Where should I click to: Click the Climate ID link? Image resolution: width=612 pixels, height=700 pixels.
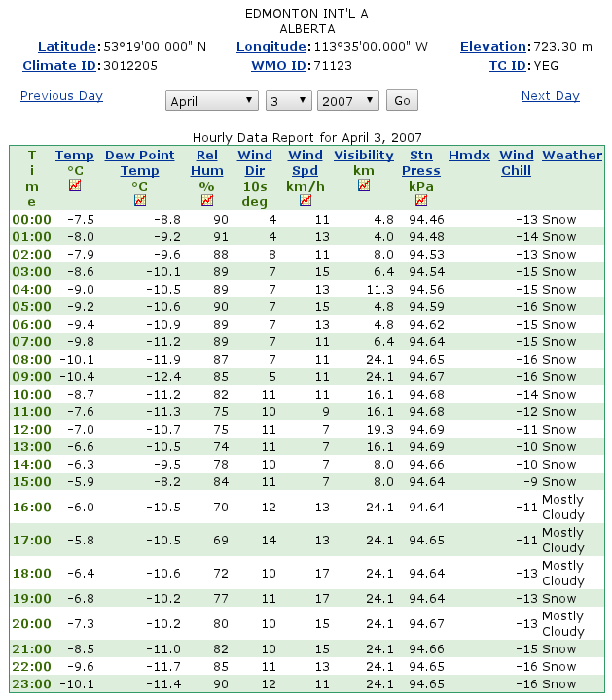click(x=57, y=65)
